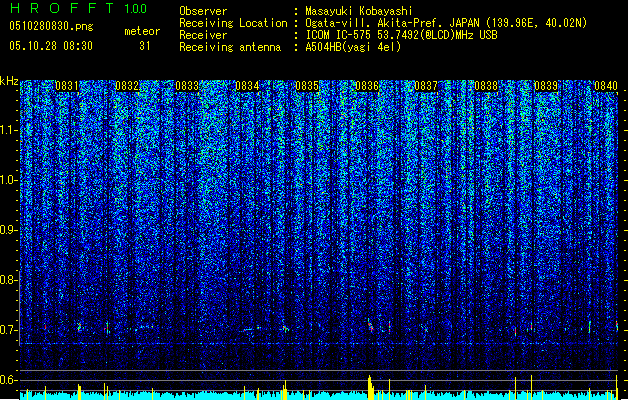Click the meteor label in header
629x400 pixels.
click(142, 31)
